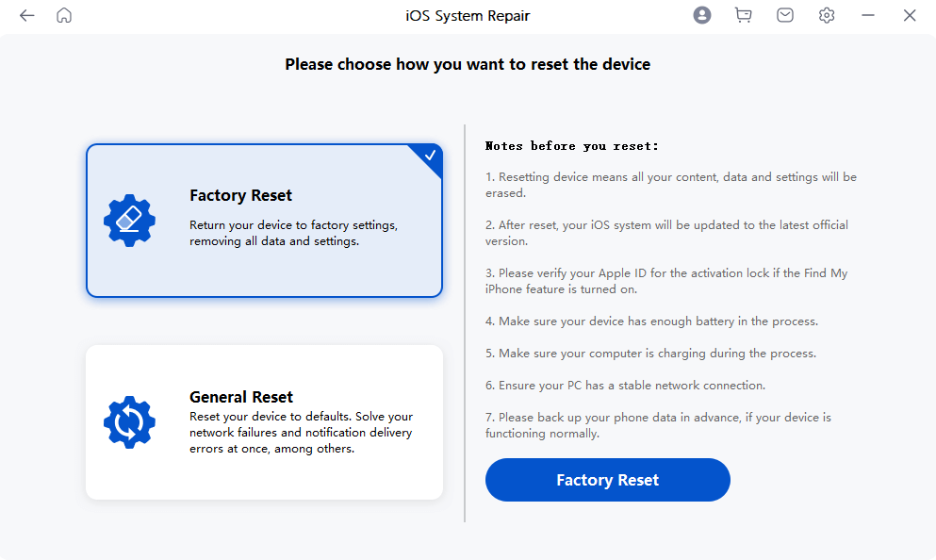936x560 pixels.
Task: Click the refresh gear icon for General Reset
Action: point(129,422)
